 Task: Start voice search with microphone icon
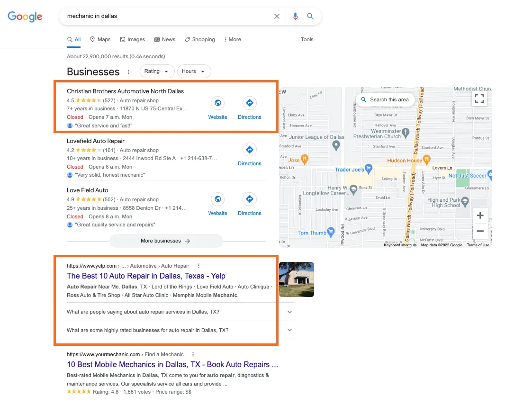click(x=295, y=16)
